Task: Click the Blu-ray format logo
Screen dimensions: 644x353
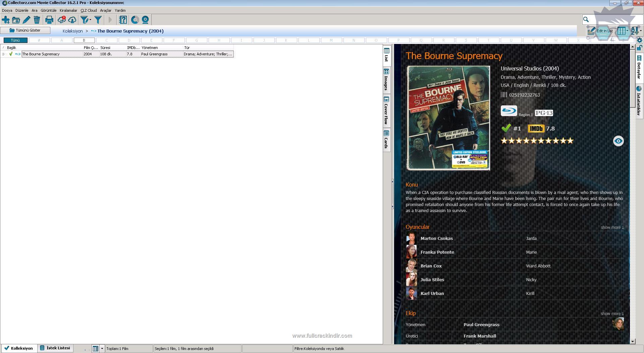Action: tap(509, 111)
